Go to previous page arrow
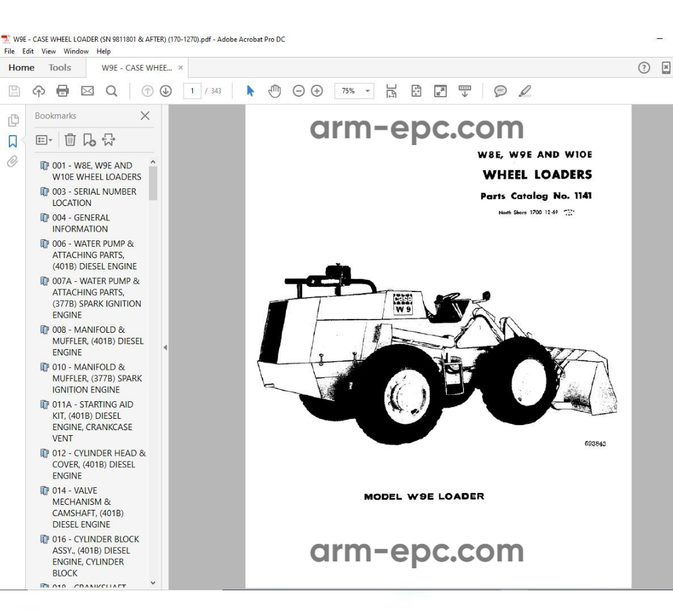673x616 pixels. coord(147,91)
